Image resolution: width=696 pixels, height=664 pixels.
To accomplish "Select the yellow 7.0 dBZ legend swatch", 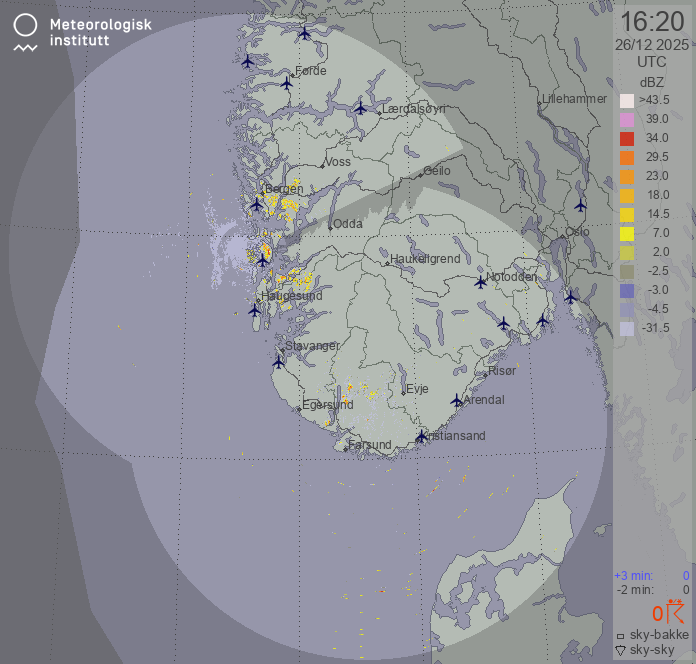I will click(x=627, y=234).
